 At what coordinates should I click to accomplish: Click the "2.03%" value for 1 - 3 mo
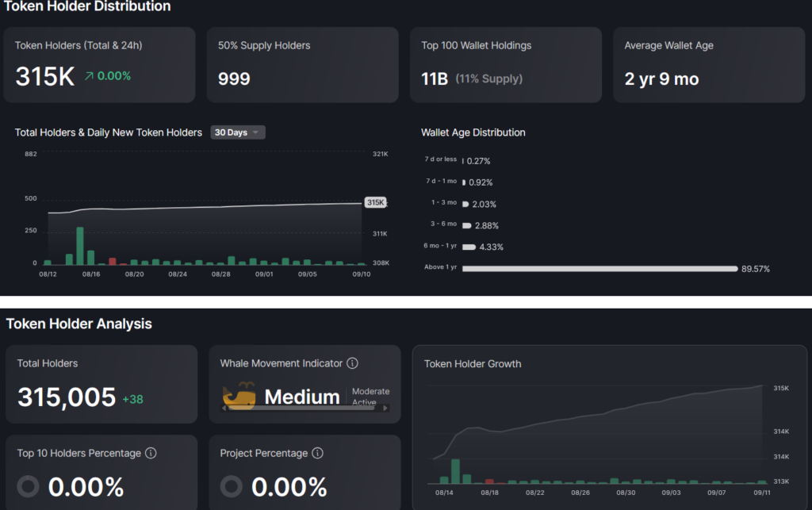(x=485, y=204)
